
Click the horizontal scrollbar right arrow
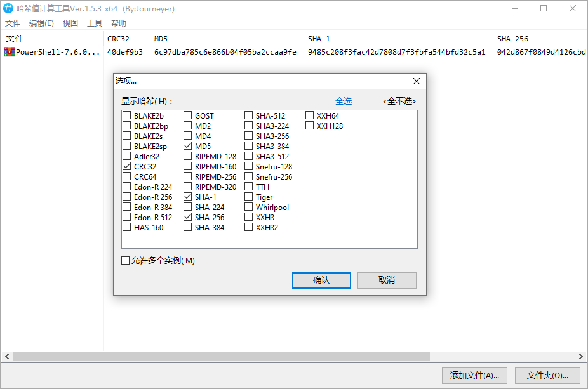click(580, 357)
